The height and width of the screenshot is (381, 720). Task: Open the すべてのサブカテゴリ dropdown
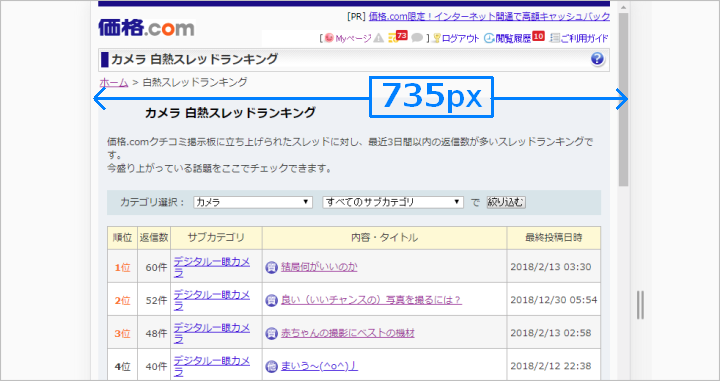coord(393,202)
